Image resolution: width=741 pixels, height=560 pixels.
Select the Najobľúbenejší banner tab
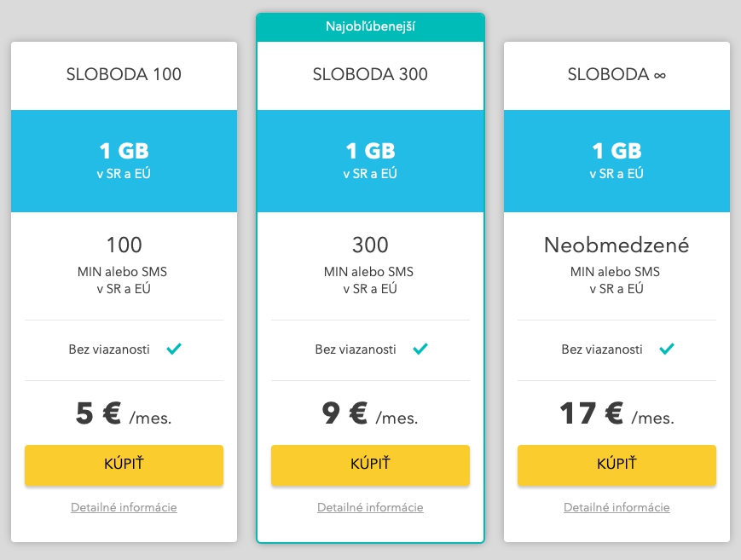[x=370, y=26]
